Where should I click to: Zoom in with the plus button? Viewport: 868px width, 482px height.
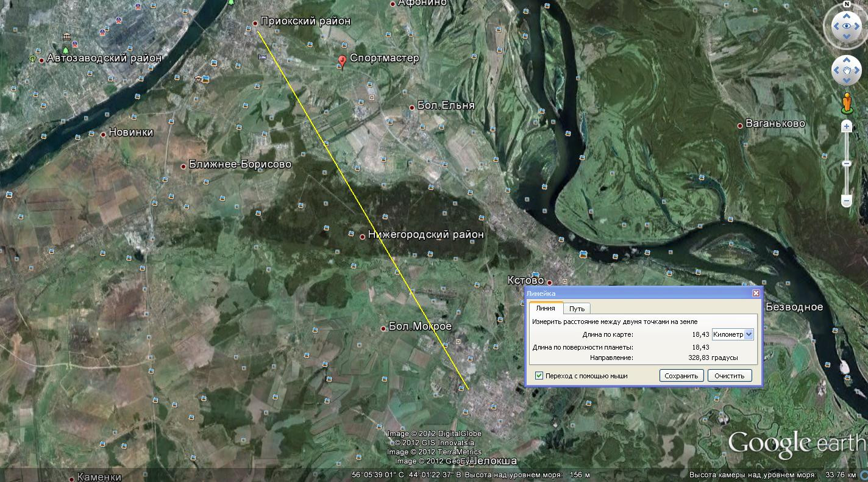tap(847, 126)
